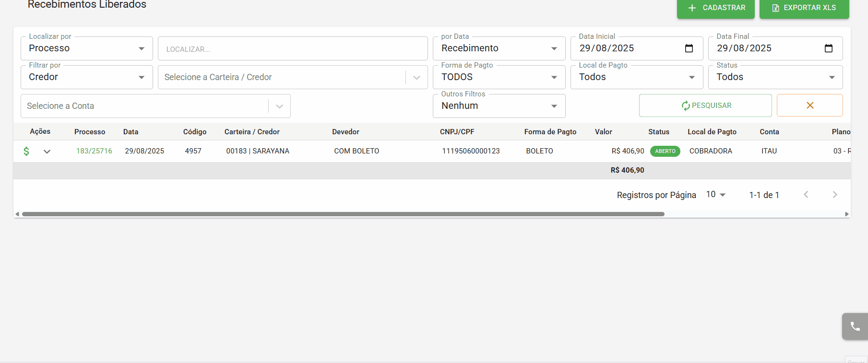Open process link 183/25716
This screenshot has height=363, width=868.
[94, 151]
